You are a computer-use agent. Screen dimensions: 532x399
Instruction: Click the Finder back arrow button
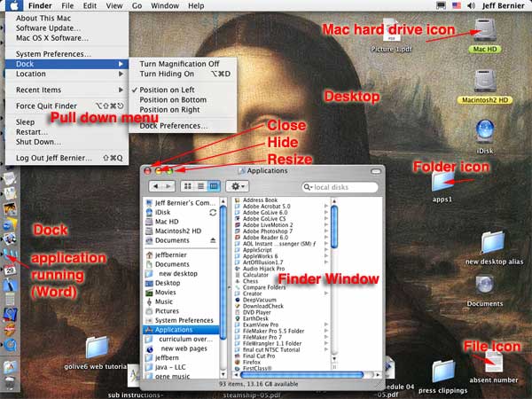tap(157, 186)
